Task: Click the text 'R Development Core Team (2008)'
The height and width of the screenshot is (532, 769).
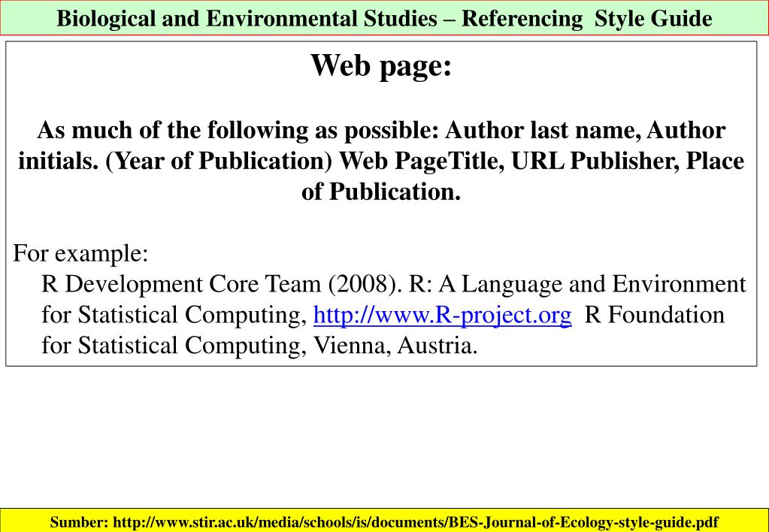Action: (x=218, y=284)
